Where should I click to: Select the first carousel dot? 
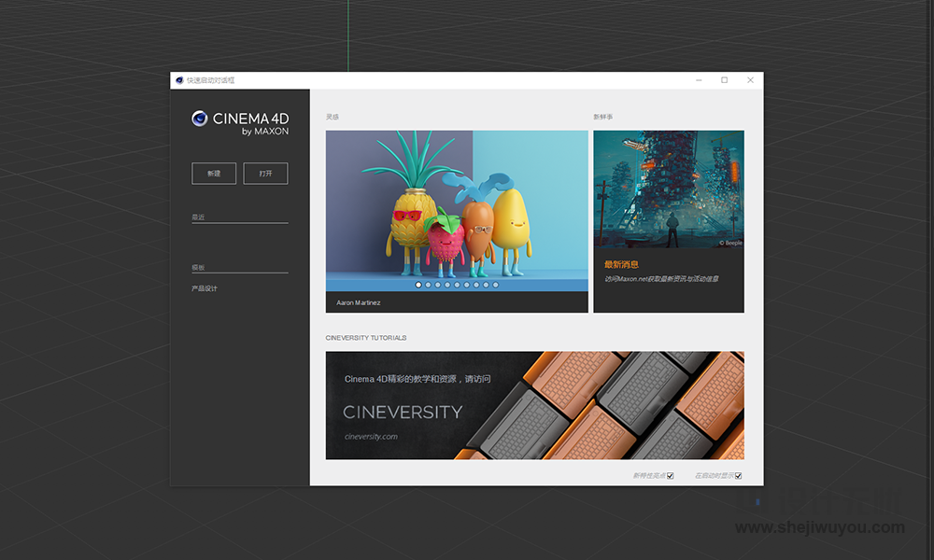[x=418, y=285]
